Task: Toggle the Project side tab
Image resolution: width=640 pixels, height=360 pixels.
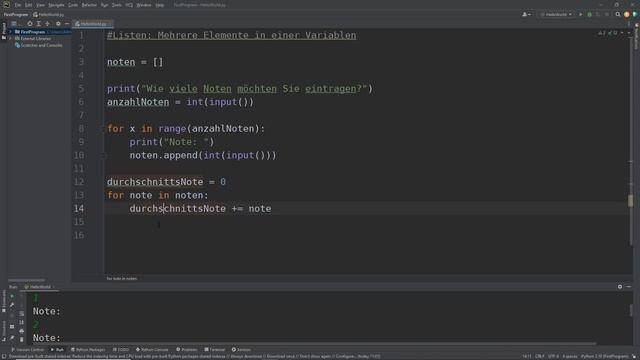Action: tap(4, 31)
